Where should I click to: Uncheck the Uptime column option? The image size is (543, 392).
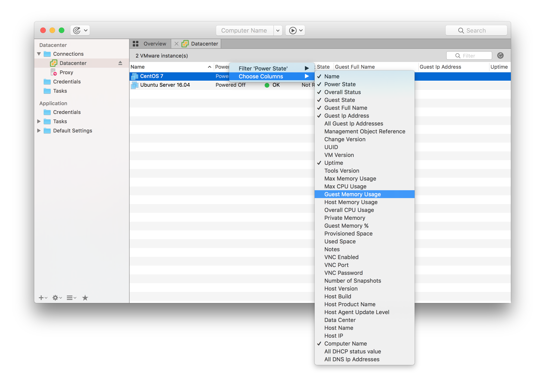(364, 163)
